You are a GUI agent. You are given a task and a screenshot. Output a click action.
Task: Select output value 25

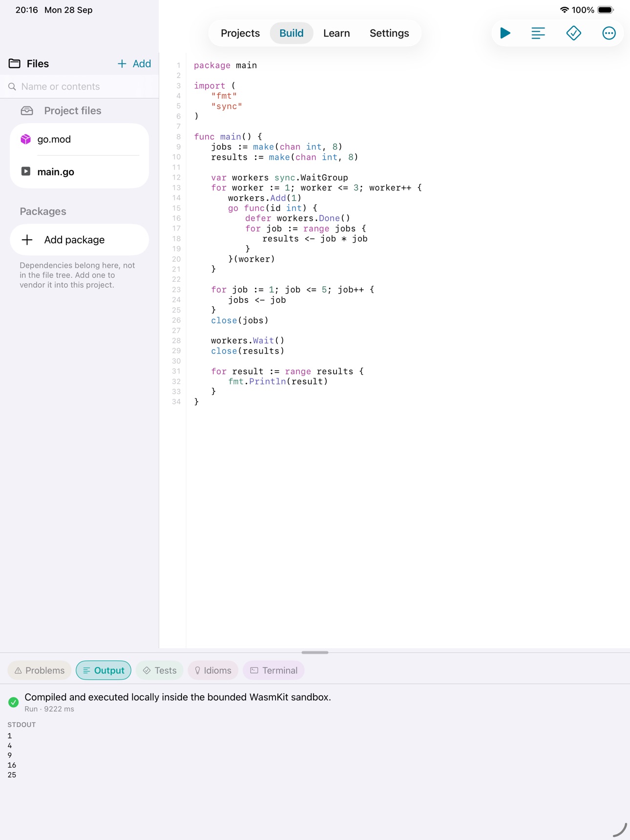click(x=12, y=775)
